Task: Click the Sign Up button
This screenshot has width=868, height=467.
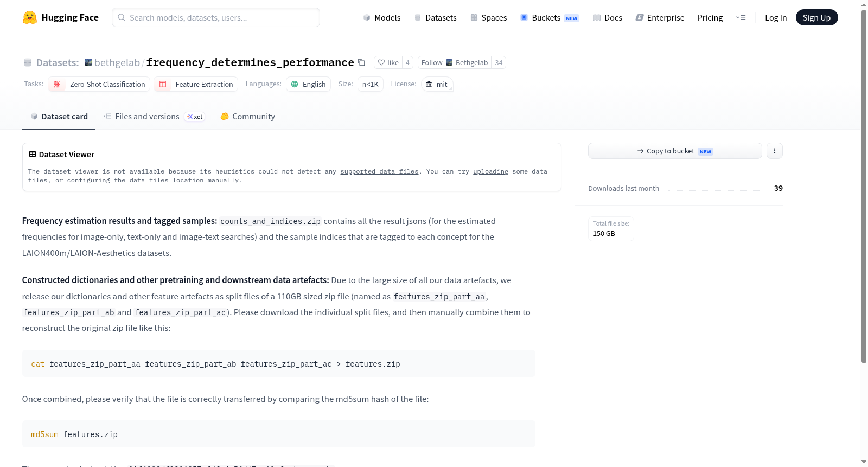Action: click(x=816, y=17)
